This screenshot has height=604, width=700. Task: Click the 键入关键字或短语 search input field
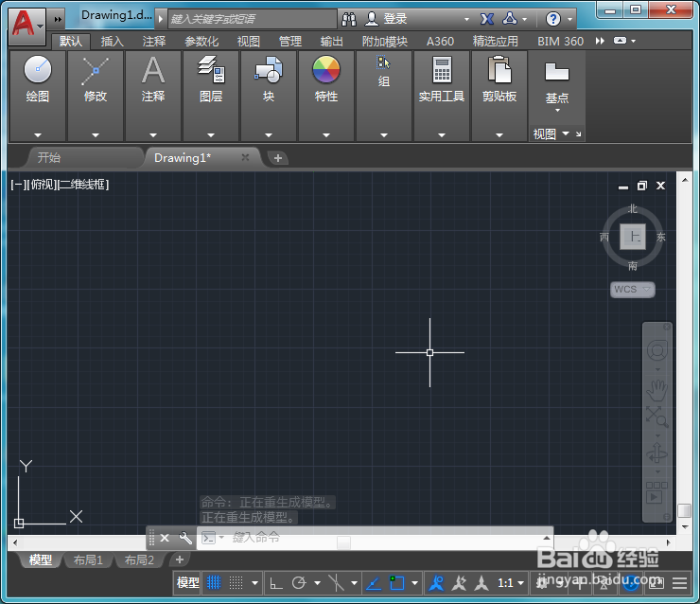point(253,19)
